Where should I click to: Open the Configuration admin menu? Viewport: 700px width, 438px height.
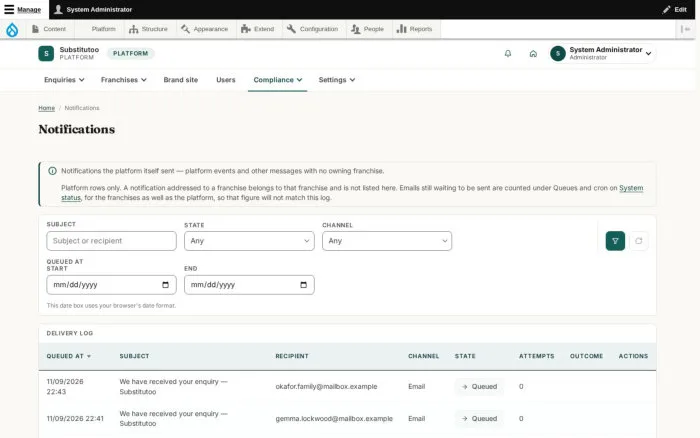point(312,29)
